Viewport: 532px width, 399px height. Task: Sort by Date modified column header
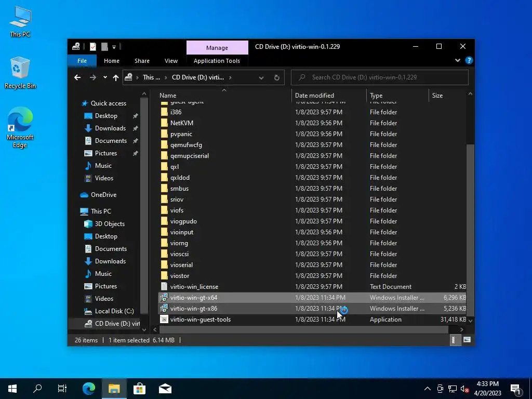click(329, 96)
